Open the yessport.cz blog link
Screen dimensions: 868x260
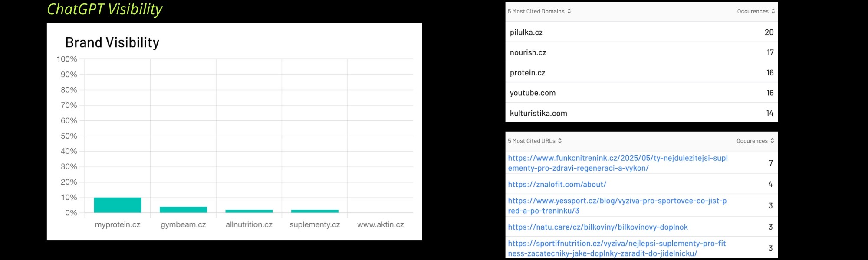[x=617, y=206]
